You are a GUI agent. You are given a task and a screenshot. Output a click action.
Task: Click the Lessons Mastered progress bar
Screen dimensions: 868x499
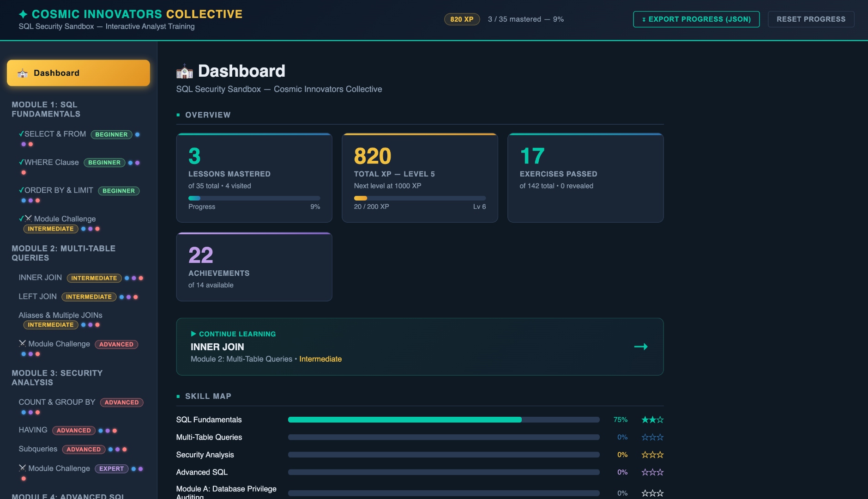coord(254,198)
